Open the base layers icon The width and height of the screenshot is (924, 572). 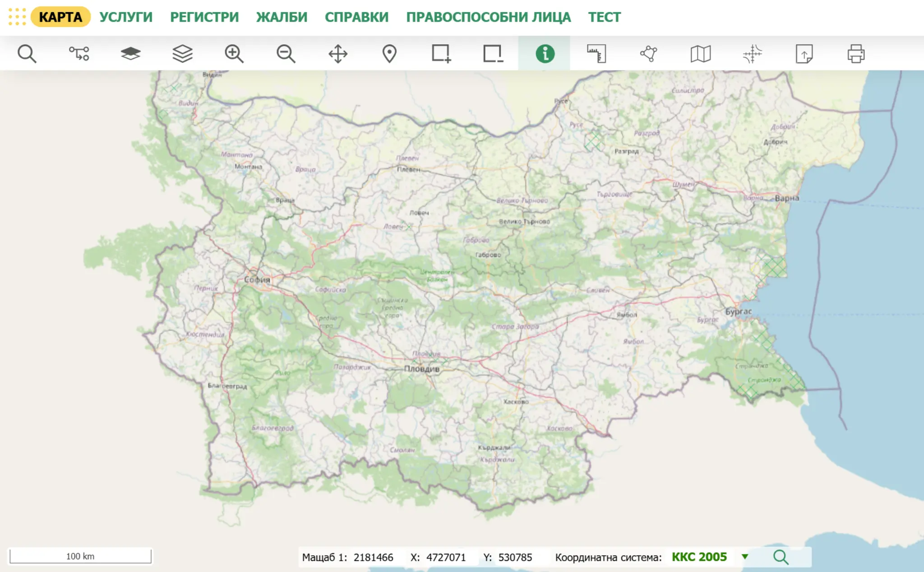(x=130, y=54)
